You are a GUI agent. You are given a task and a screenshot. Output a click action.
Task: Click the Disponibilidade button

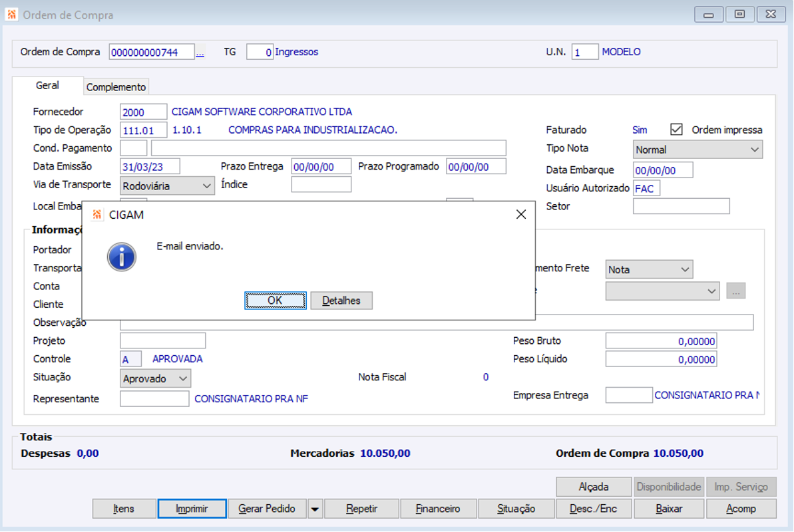point(668,486)
